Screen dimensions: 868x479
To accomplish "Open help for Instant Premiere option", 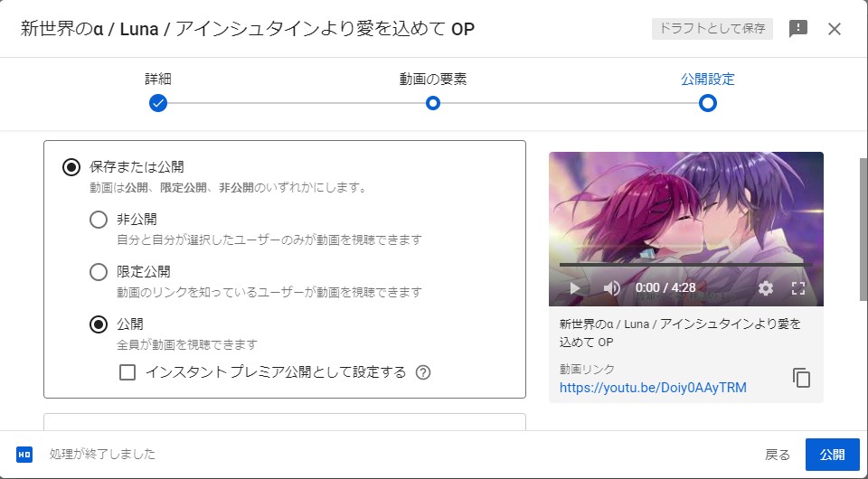I will click(422, 372).
